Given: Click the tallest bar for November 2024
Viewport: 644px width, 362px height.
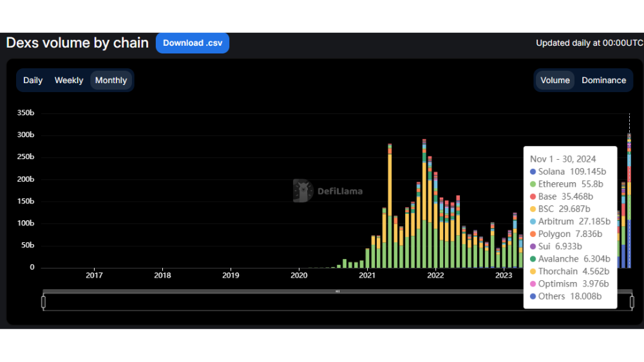Looking at the screenshot, I should click(x=629, y=200).
